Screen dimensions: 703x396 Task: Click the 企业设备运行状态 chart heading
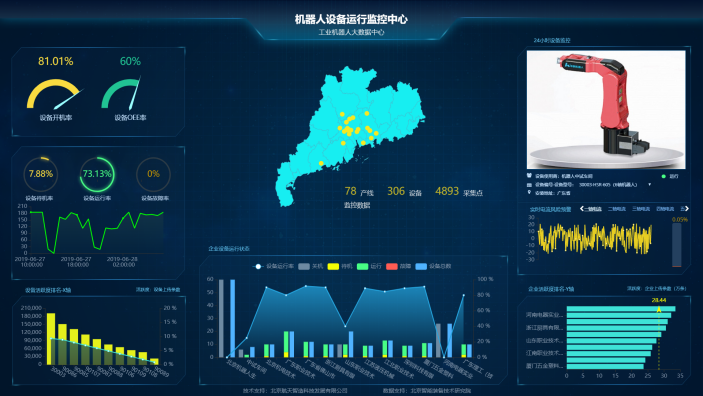click(229, 249)
